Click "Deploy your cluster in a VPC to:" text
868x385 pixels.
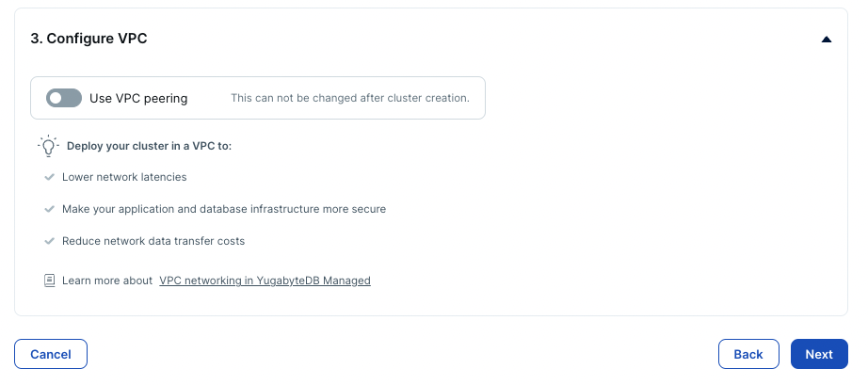pyautogui.click(x=149, y=147)
